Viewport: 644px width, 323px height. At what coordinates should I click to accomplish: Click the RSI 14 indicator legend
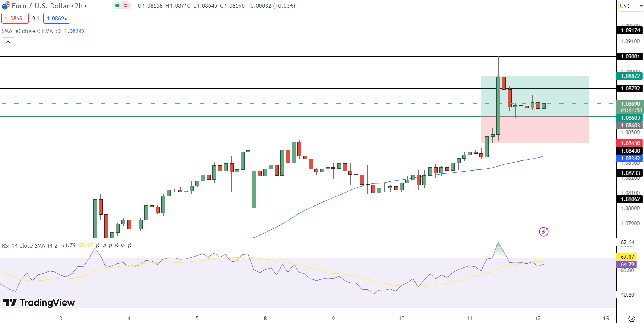click(x=30, y=245)
